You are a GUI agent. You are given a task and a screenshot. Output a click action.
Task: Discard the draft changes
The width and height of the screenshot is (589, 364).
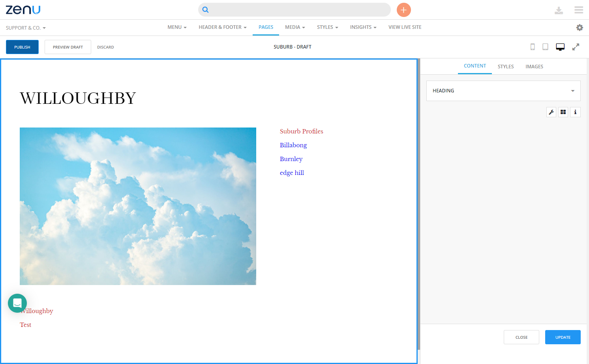pos(105,47)
